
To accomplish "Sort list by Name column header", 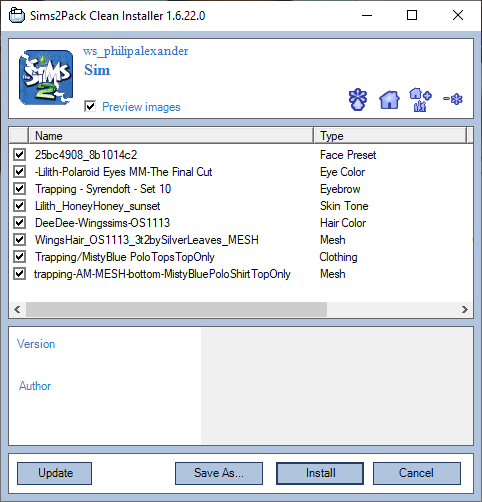I will coord(171,136).
